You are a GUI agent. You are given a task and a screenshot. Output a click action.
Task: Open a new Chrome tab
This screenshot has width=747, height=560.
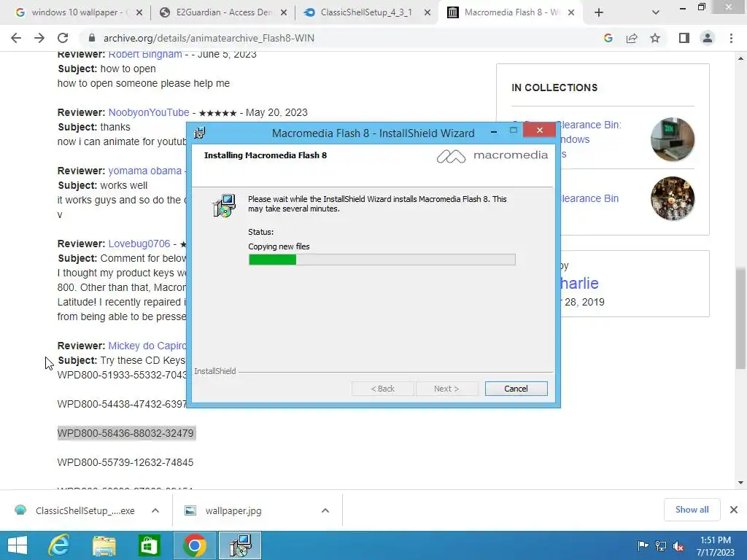pos(599,12)
